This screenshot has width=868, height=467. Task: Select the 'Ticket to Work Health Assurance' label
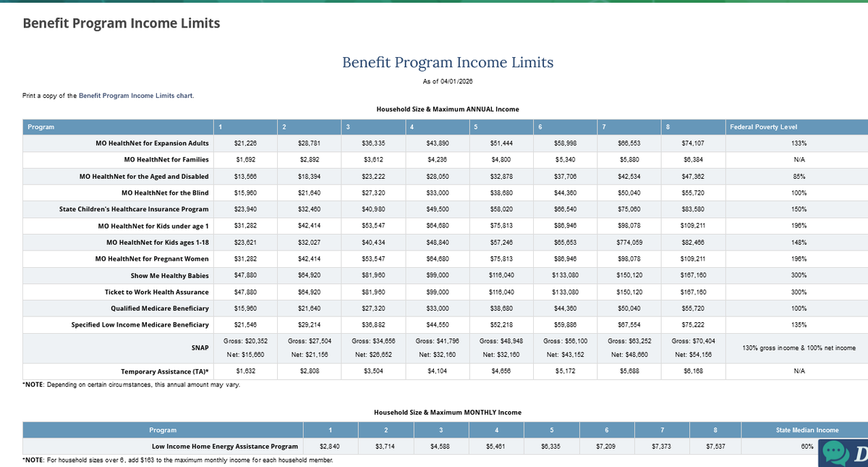[156, 292]
